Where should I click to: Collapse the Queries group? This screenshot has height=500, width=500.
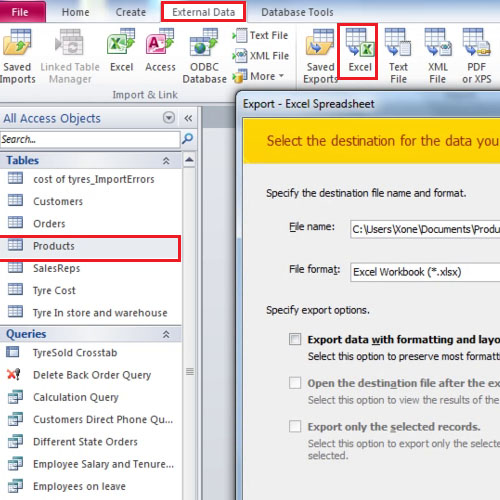[166, 334]
